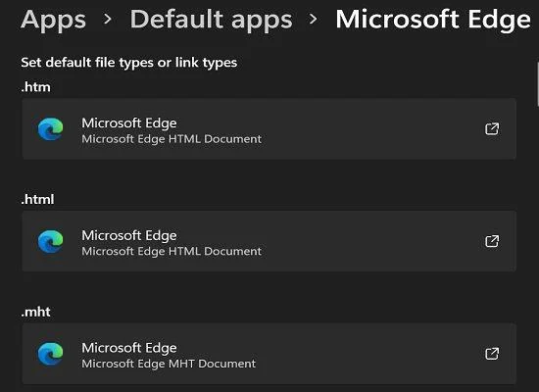Change default app for .html files
This screenshot has height=392, width=539.
[x=269, y=241]
